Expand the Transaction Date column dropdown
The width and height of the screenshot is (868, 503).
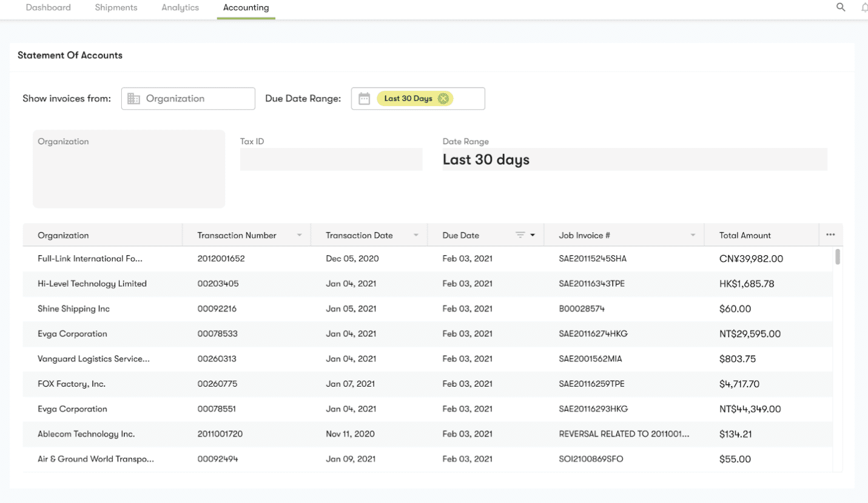(416, 235)
